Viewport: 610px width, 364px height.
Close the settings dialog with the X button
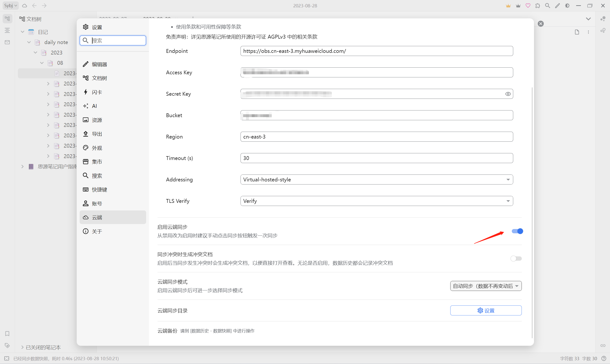[540, 24]
